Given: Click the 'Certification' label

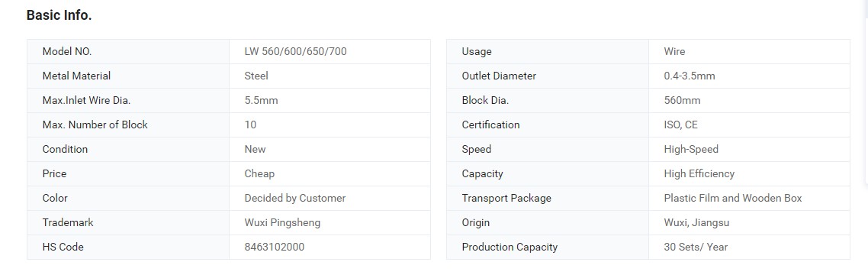Looking at the screenshot, I should (x=490, y=125).
